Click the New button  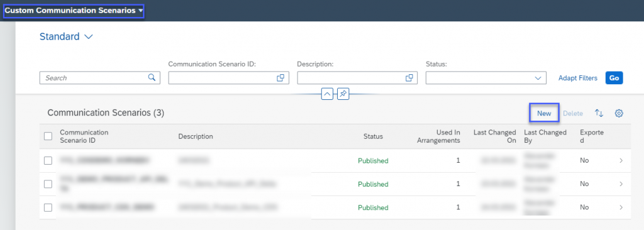544,113
